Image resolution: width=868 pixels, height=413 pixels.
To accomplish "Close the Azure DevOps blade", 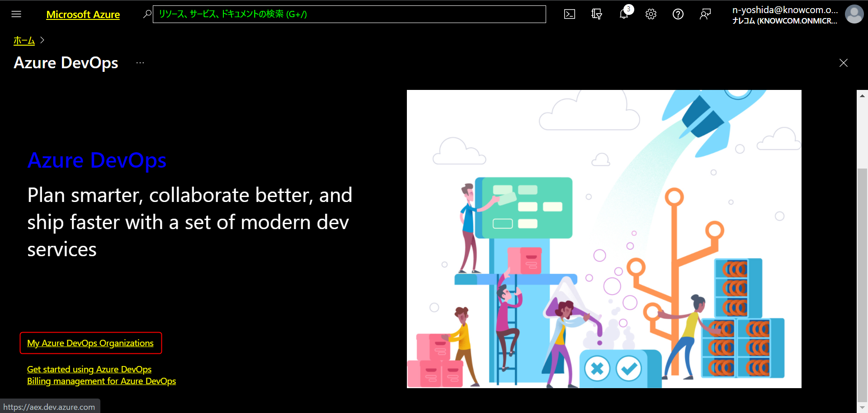I will (844, 63).
